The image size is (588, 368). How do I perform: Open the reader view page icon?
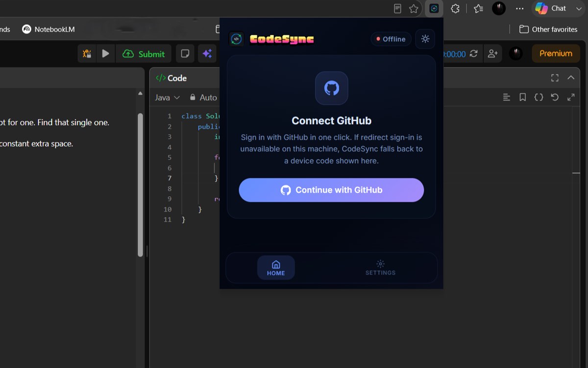[x=398, y=8]
